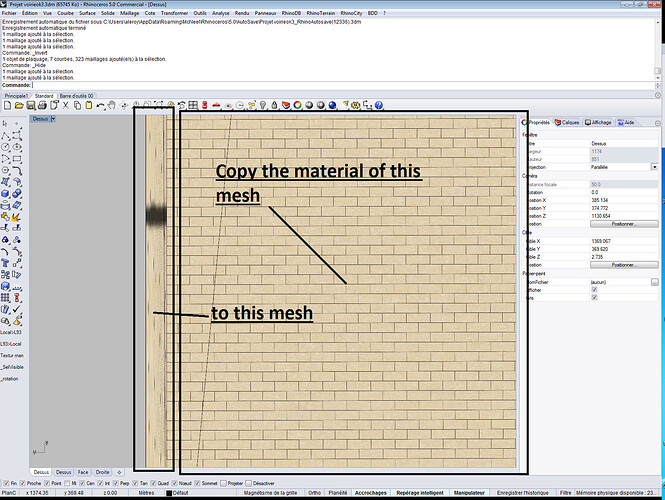
Task: Select the Rectangle tool
Action: (x=17, y=159)
